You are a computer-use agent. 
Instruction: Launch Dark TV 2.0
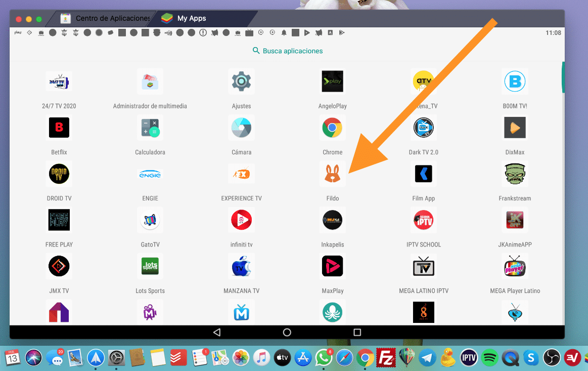pyautogui.click(x=424, y=128)
